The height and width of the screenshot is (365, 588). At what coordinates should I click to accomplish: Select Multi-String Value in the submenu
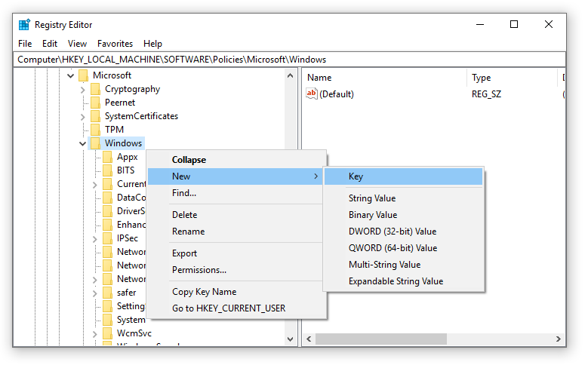pyautogui.click(x=404, y=265)
